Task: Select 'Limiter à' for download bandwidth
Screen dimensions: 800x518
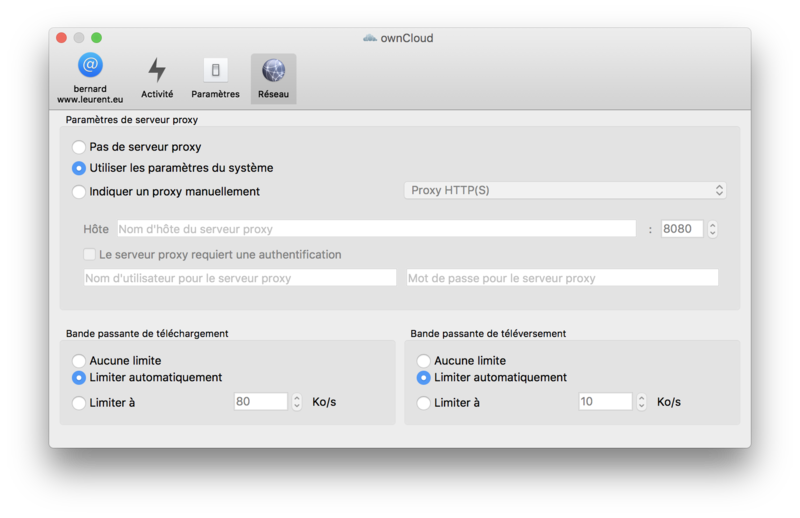Action: click(x=80, y=403)
